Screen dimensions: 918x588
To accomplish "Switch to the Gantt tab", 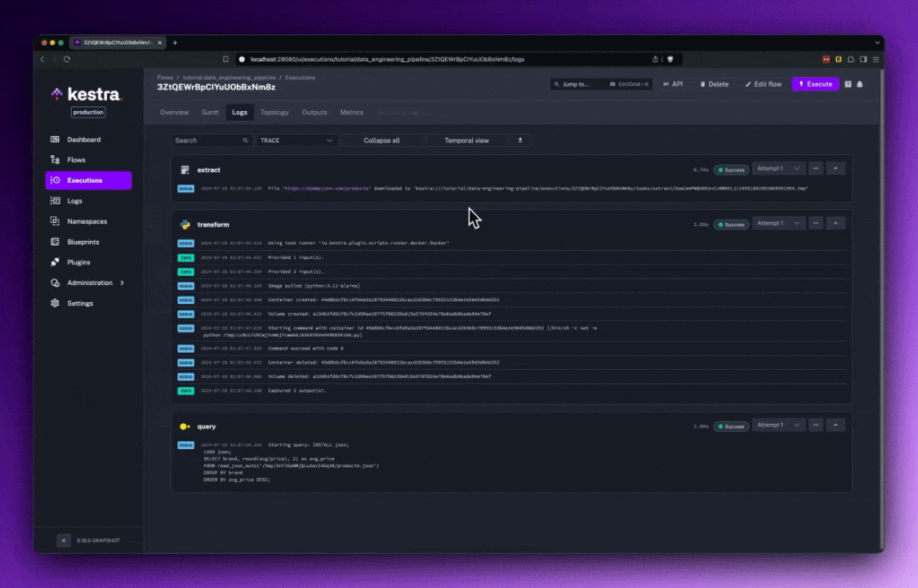I will point(210,113).
